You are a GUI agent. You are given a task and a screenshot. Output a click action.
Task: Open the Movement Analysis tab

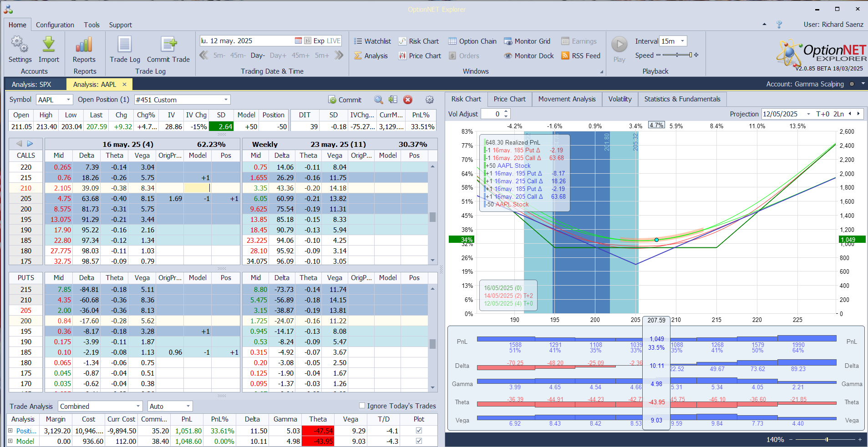click(x=567, y=99)
